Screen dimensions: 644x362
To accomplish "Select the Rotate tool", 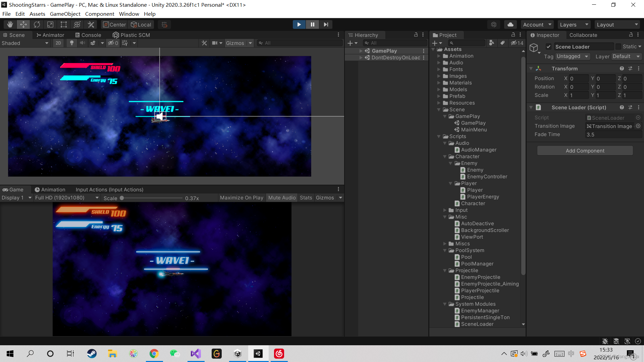I will tap(37, 24).
